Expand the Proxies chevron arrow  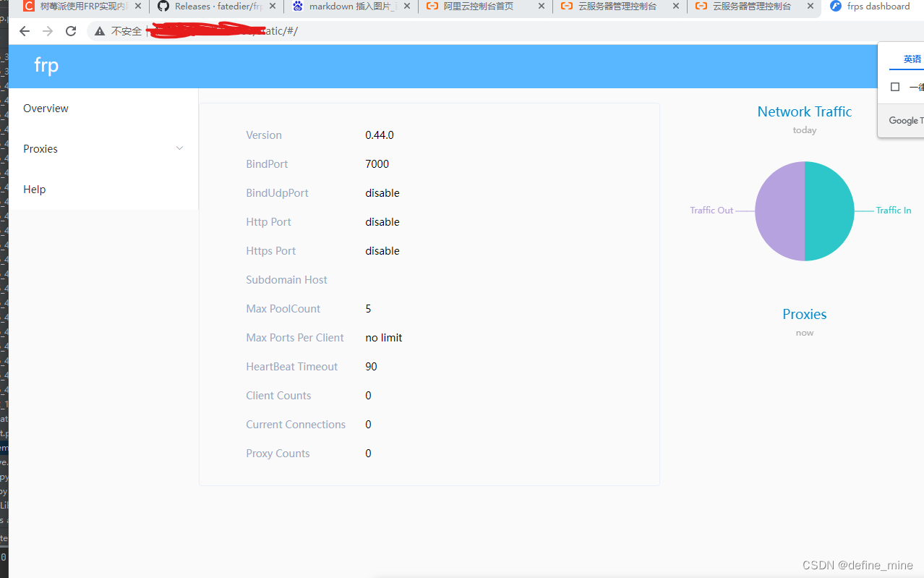point(180,148)
